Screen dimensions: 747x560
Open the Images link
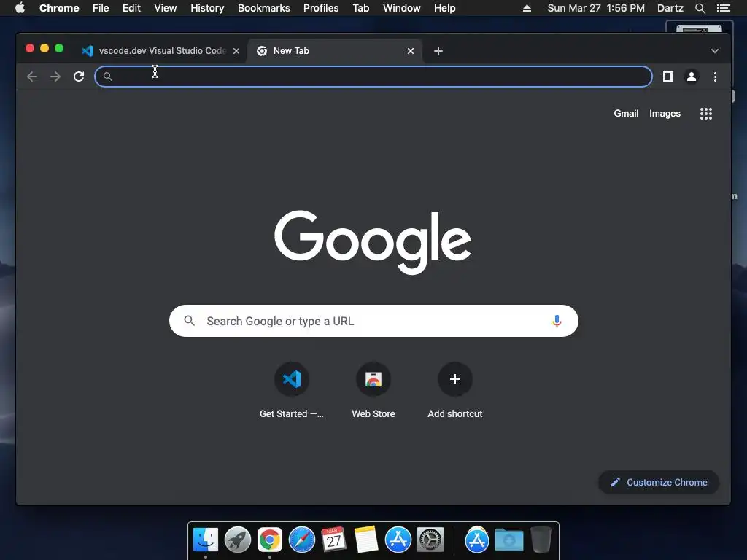pyautogui.click(x=665, y=113)
